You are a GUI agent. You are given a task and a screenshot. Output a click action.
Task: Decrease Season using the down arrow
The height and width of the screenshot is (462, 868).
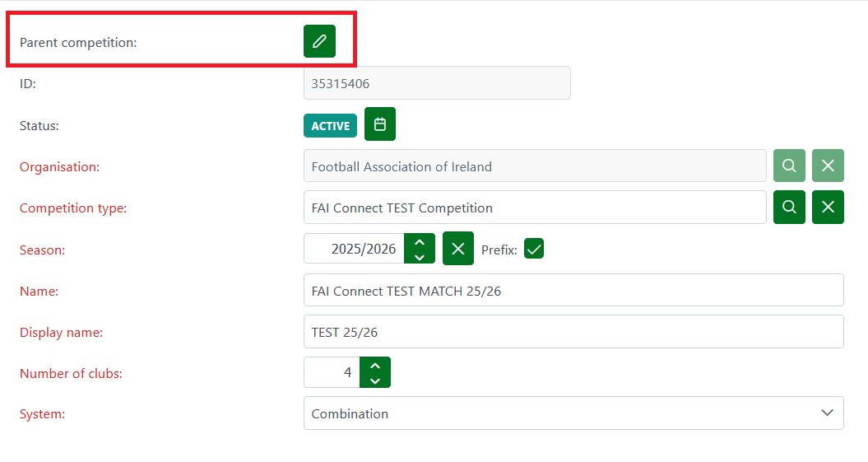[420, 256]
